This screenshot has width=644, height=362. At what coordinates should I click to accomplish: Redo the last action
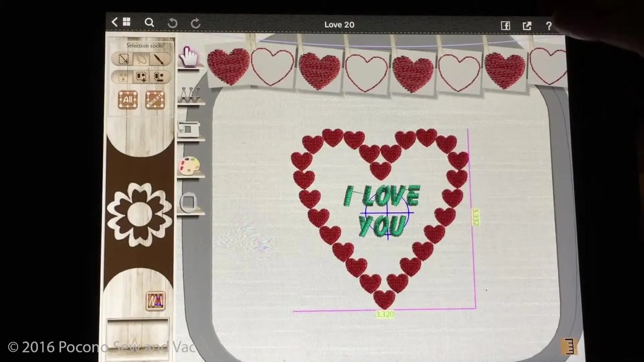[196, 24]
